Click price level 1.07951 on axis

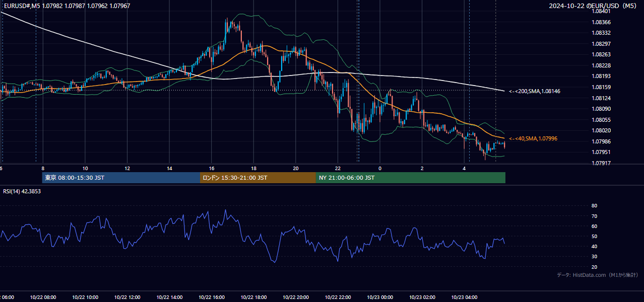tap(602, 152)
